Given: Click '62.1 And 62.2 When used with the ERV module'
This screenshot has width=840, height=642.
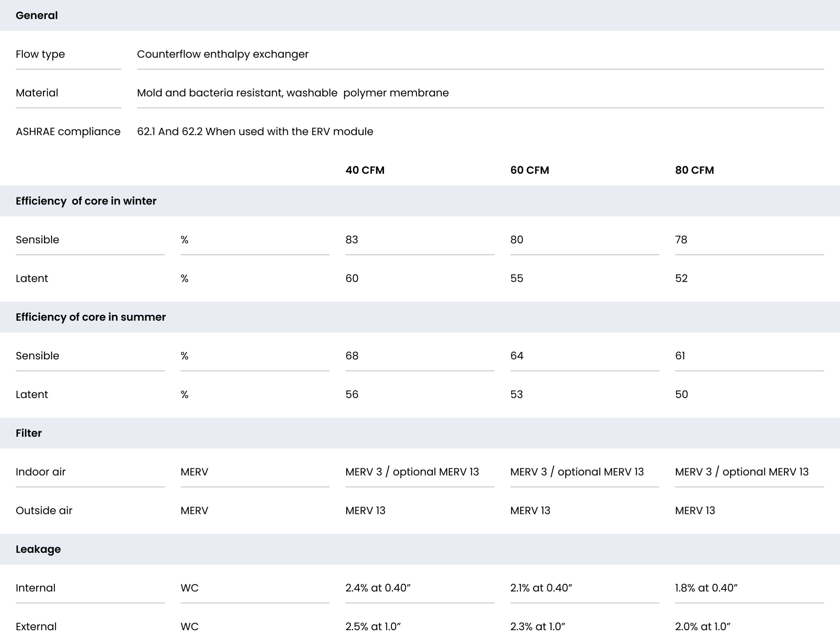Looking at the screenshot, I should 255,132.
